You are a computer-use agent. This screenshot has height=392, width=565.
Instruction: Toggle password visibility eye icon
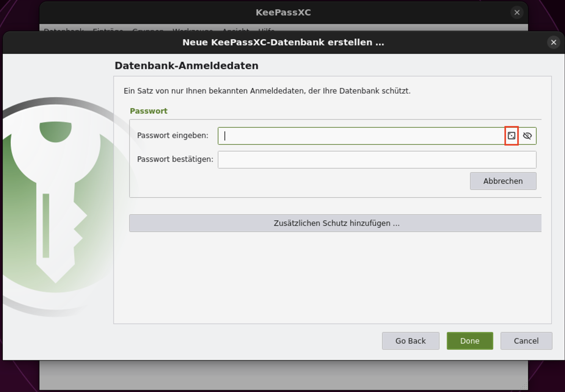(x=527, y=136)
